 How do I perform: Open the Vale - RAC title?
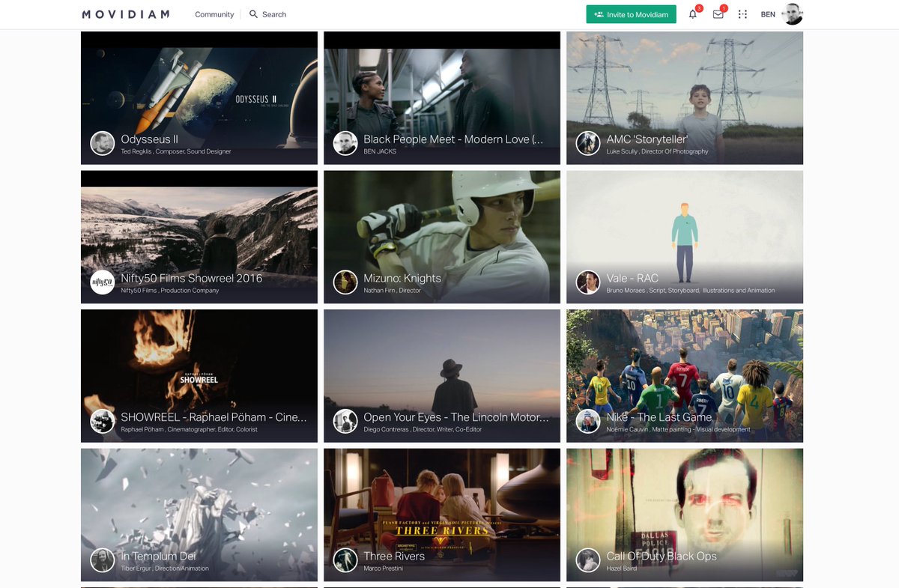pyautogui.click(x=632, y=278)
